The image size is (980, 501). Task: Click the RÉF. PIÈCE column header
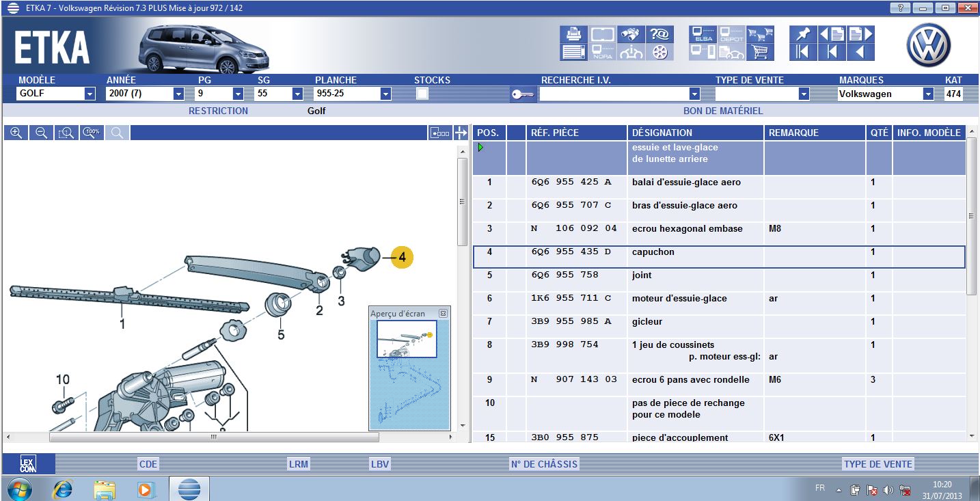tap(577, 133)
